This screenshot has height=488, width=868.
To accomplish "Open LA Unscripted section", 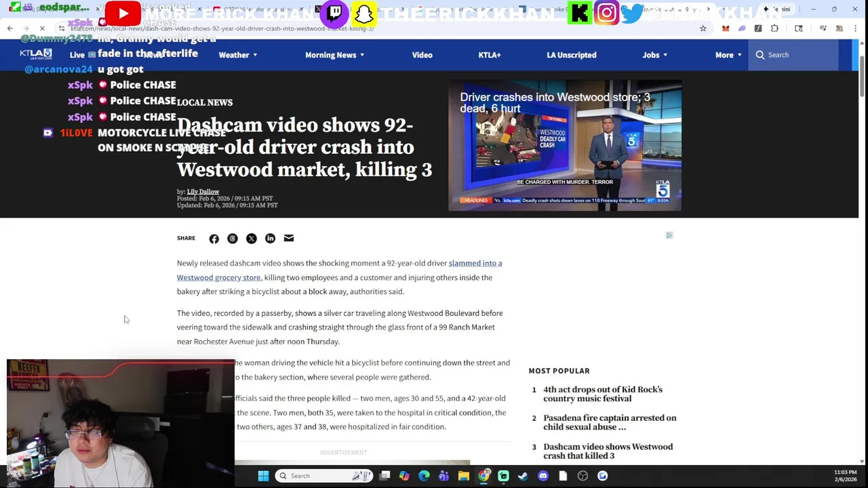I will pyautogui.click(x=572, y=55).
